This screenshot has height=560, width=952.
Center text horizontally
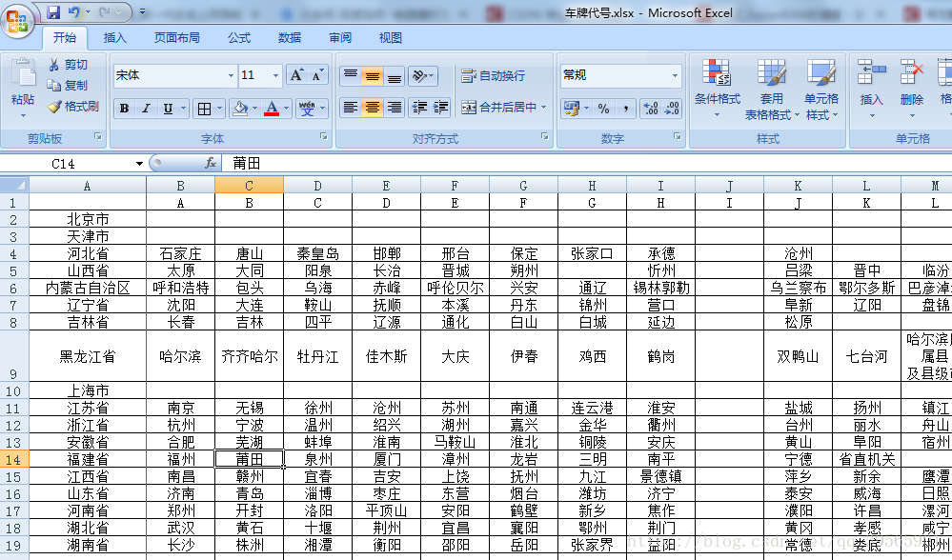point(373,108)
